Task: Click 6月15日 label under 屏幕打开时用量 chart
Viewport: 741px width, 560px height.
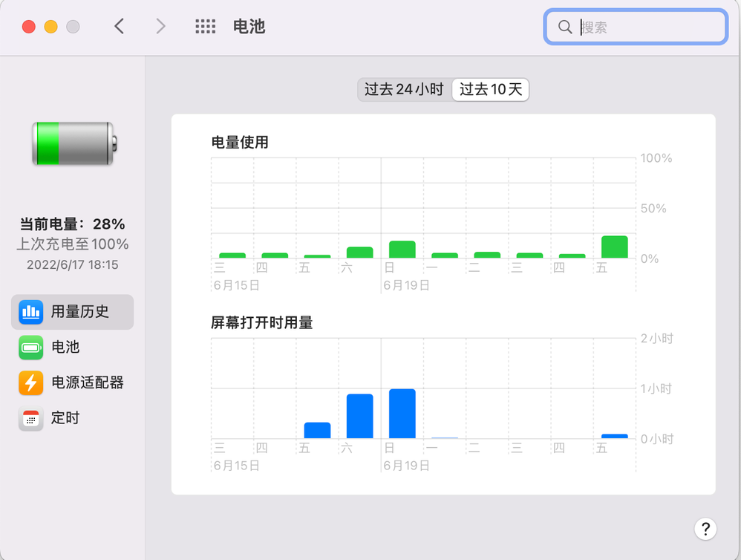Action: [x=236, y=466]
